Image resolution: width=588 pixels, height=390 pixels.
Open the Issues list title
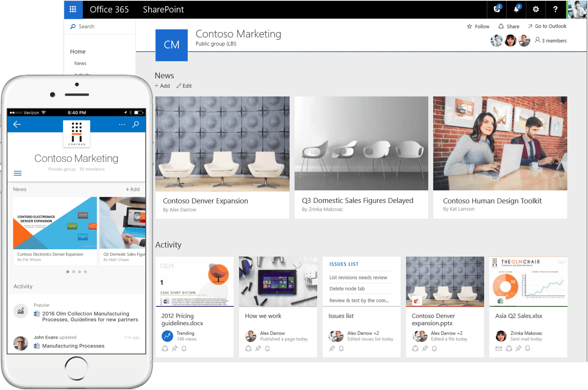coord(341,316)
